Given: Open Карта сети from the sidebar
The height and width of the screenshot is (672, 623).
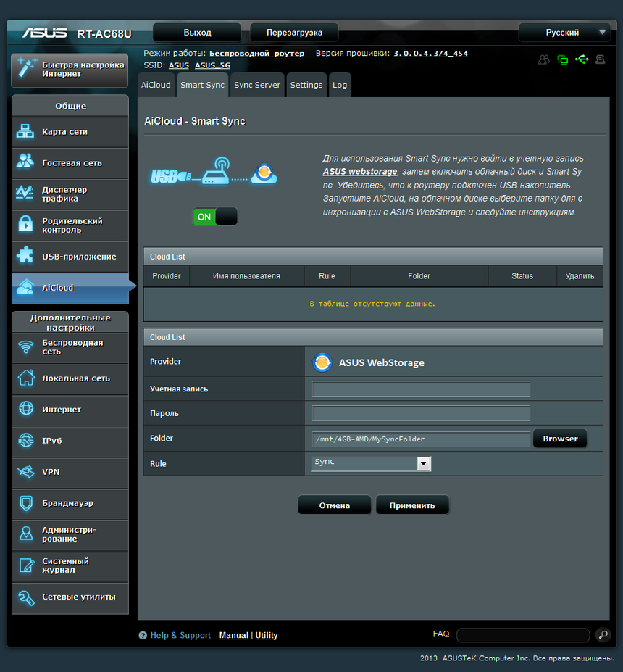Looking at the screenshot, I should coord(65,132).
